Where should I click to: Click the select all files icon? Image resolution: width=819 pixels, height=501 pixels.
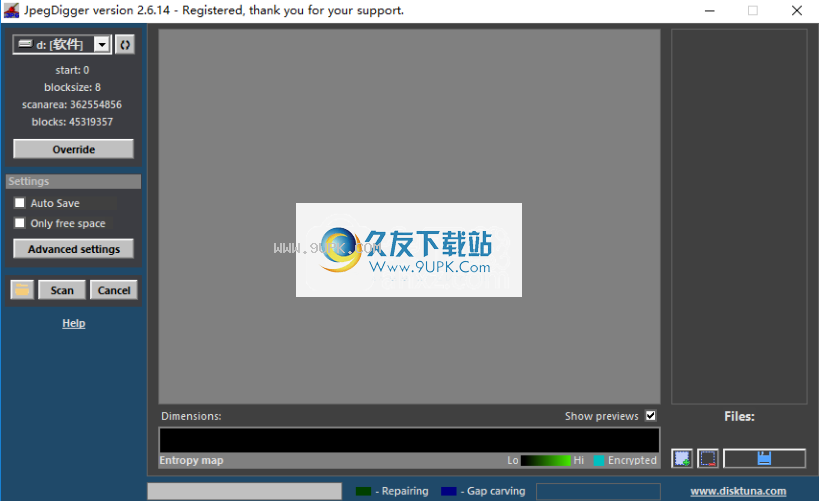(x=682, y=459)
